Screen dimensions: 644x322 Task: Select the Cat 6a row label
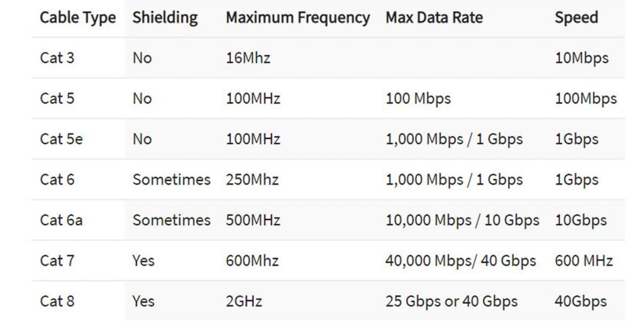[x=61, y=220]
